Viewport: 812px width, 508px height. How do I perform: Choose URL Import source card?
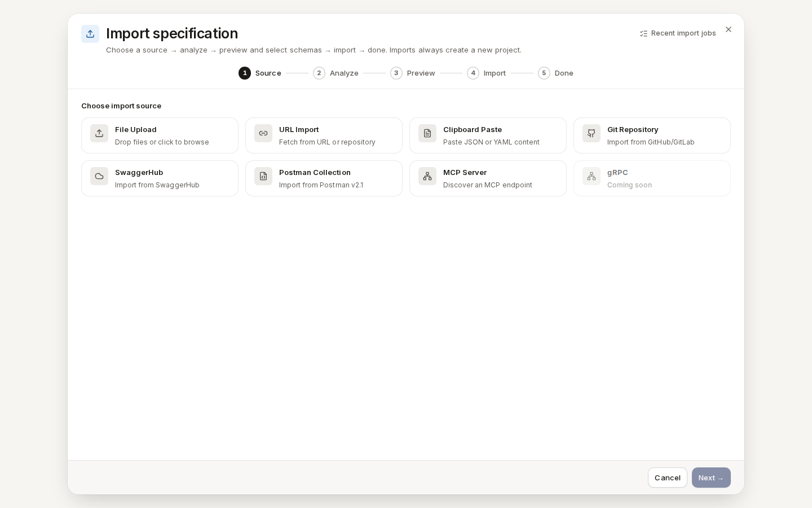(324, 135)
